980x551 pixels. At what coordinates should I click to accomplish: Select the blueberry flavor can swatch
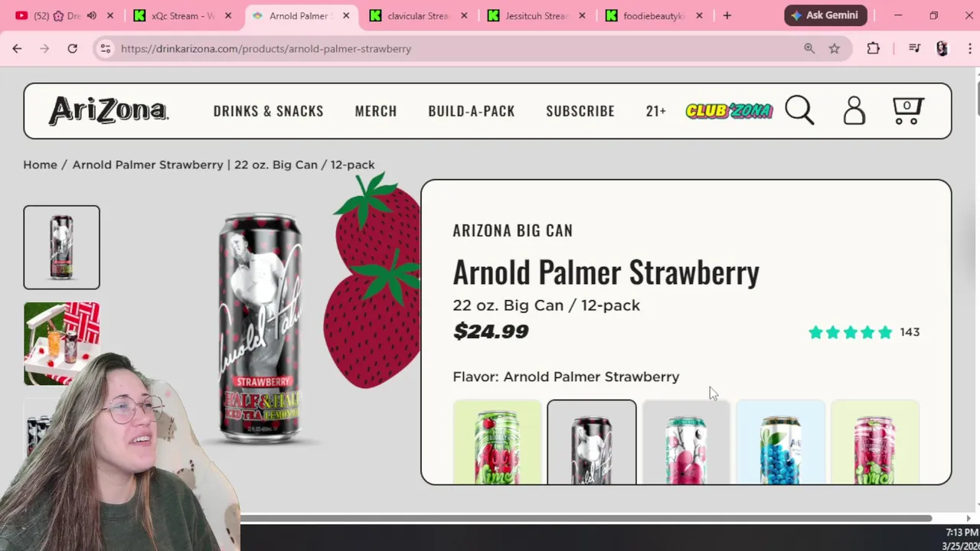pos(780,442)
